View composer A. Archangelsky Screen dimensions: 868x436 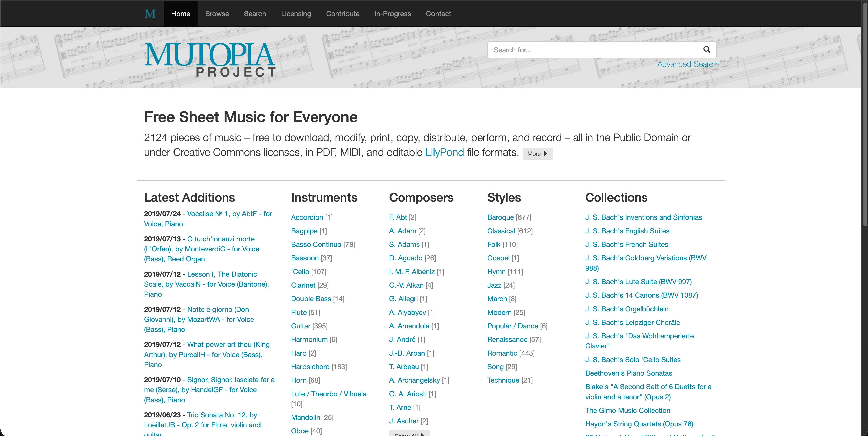click(414, 380)
